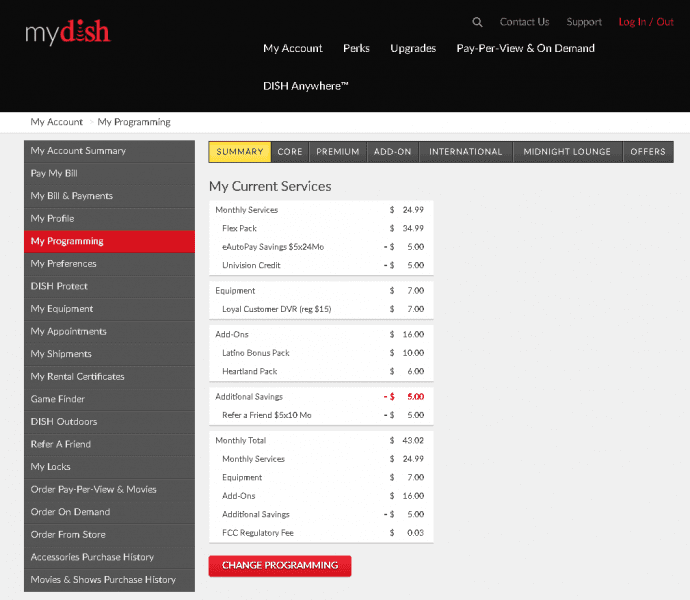
Task: Go to My Account breadcrumb
Action: pos(56,122)
